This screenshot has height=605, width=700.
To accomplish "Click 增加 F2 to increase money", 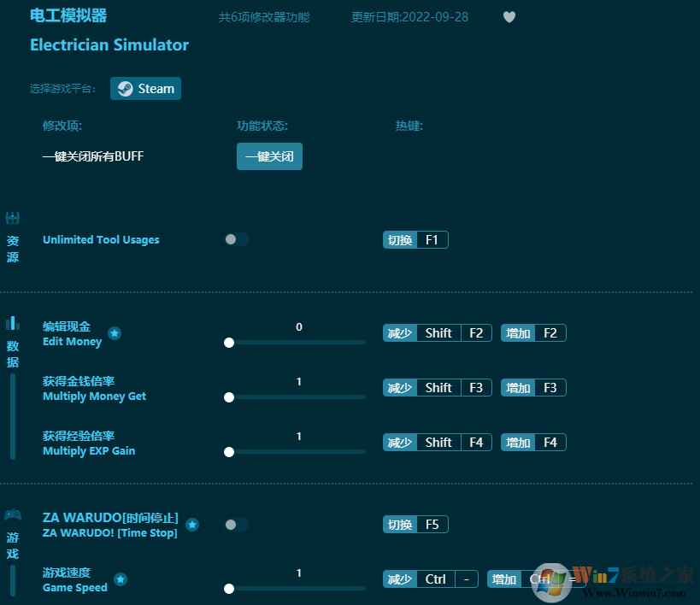I will click(533, 333).
